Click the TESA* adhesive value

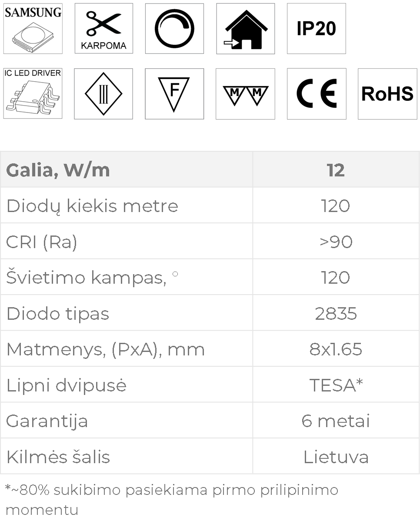click(x=336, y=385)
